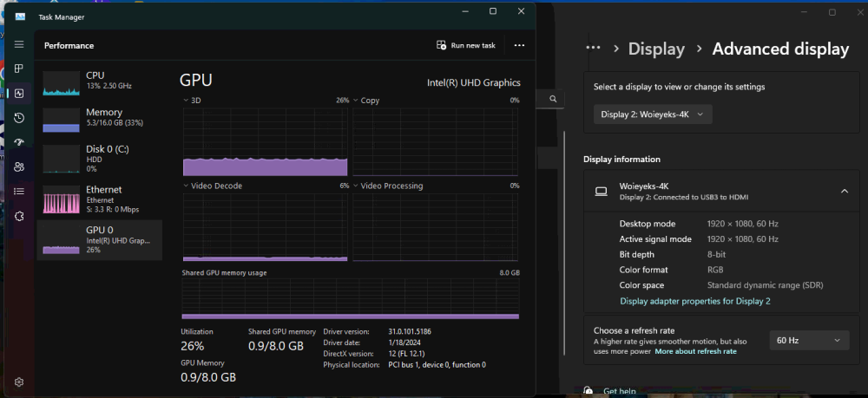
Task: Click the Utilization 26% value
Action: point(192,347)
